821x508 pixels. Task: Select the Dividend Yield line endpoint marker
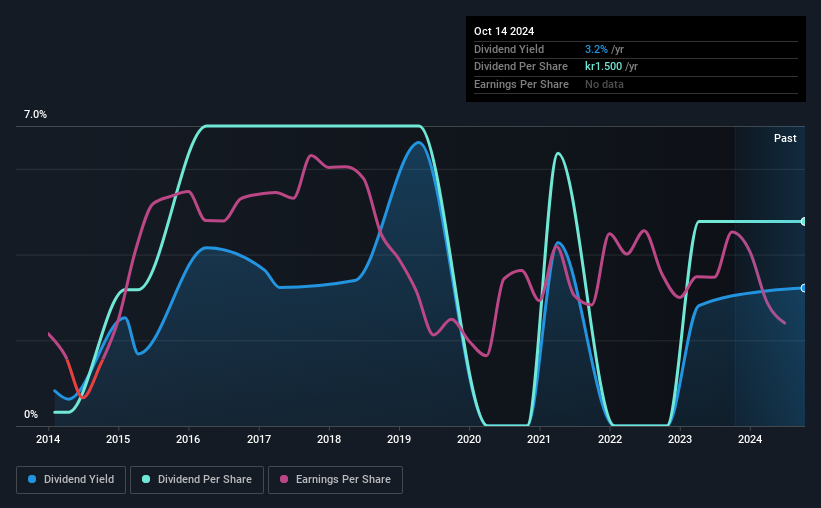click(x=804, y=288)
